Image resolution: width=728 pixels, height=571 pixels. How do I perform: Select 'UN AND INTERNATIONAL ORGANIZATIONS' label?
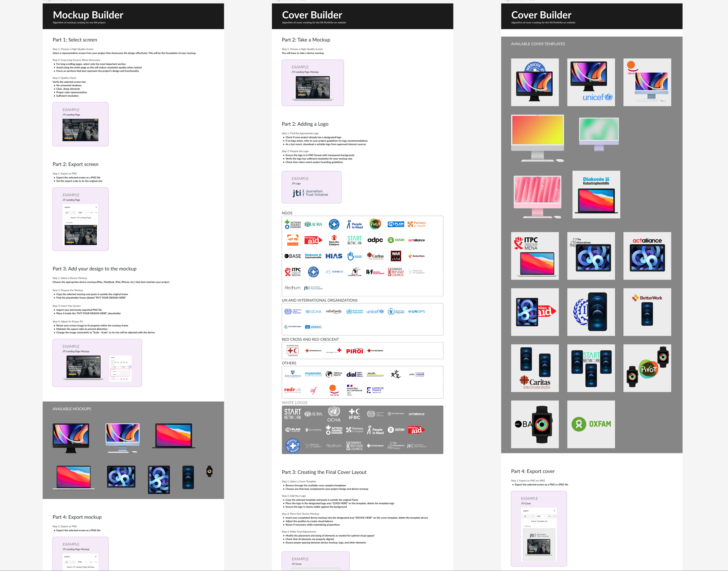point(319,300)
